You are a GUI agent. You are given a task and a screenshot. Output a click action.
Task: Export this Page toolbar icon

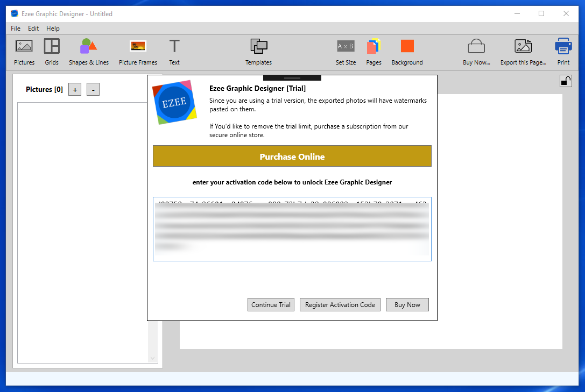523,46
